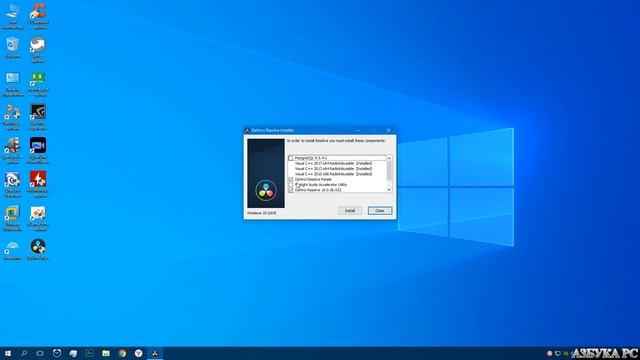The height and width of the screenshot is (360, 640).
Task: Select the DaVinci Resolve desktop shortcut
Action: [x=38, y=250]
